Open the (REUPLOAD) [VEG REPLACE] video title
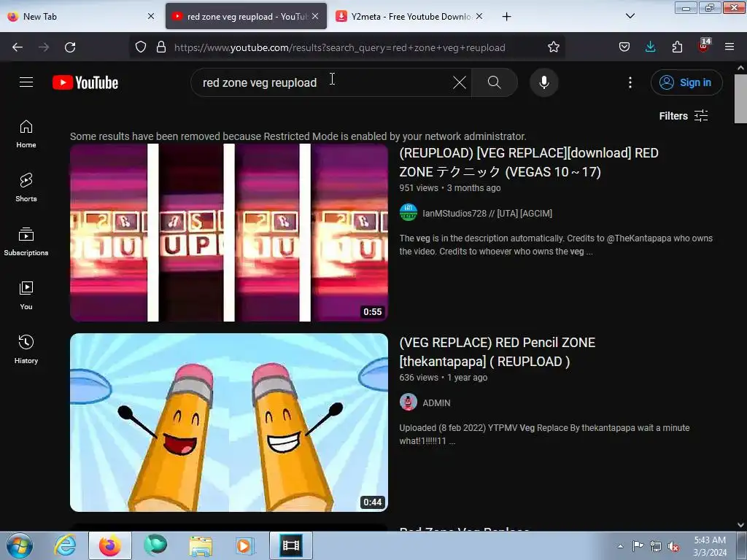The height and width of the screenshot is (560, 747). [x=529, y=162]
